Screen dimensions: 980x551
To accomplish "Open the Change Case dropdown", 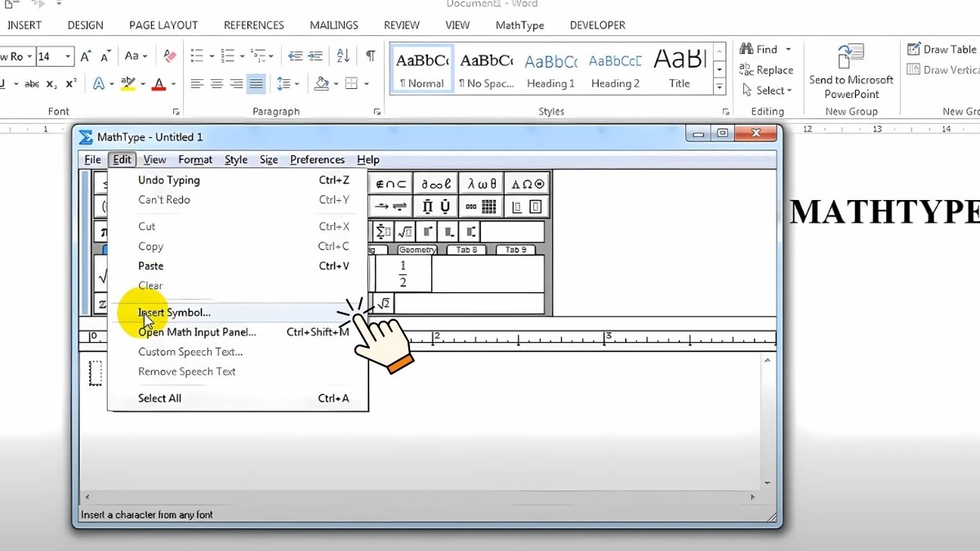I will (x=136, y=56).
